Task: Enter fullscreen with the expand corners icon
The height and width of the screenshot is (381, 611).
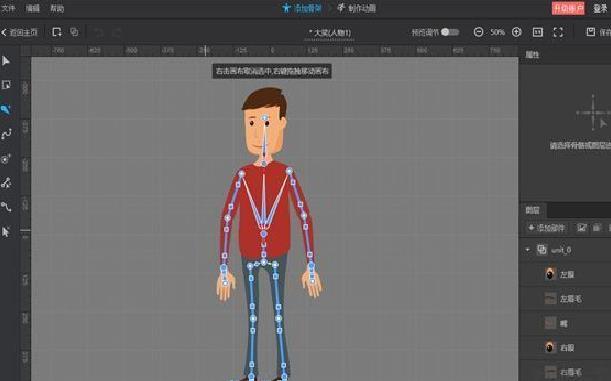Action: [x=558, y=32]
